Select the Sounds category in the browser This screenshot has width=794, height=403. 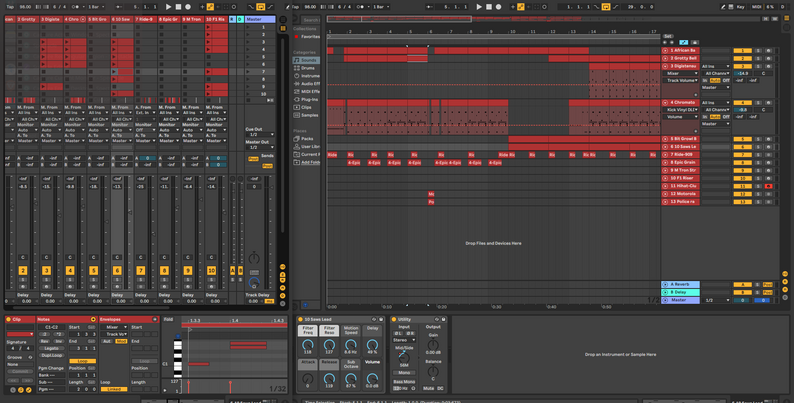pyautogui.click(x=305, y=60)
